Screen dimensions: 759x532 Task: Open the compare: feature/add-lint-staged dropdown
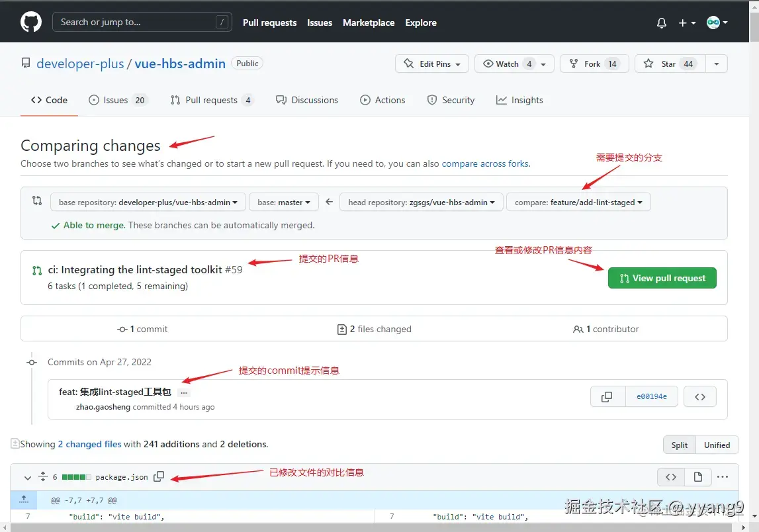tap(578, 202)
